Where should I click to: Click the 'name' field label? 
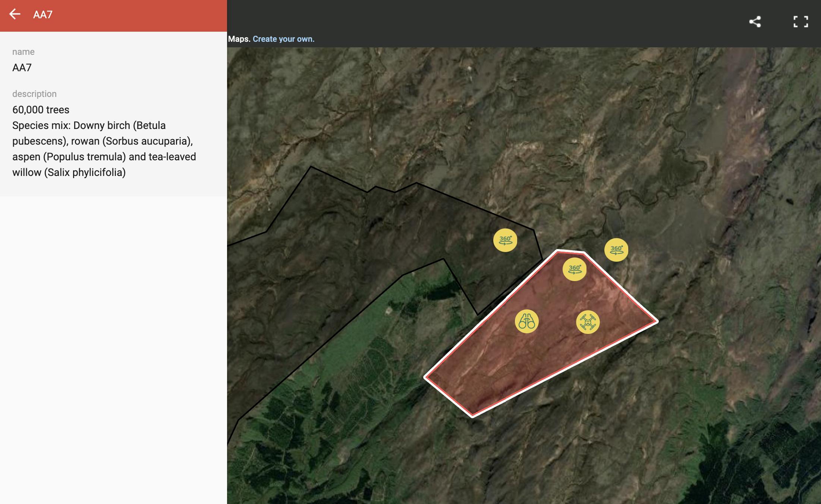pos(23,52)
